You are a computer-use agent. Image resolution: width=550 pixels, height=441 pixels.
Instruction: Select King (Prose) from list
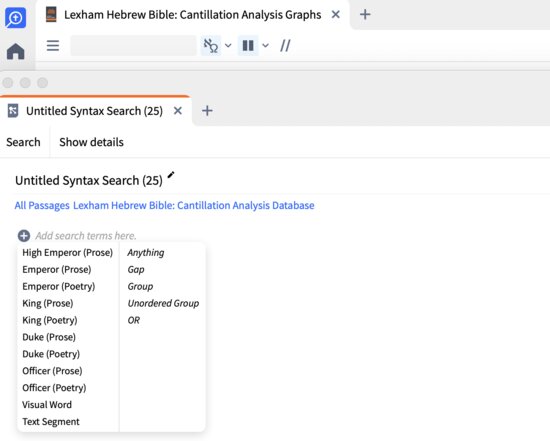point(48,303)
